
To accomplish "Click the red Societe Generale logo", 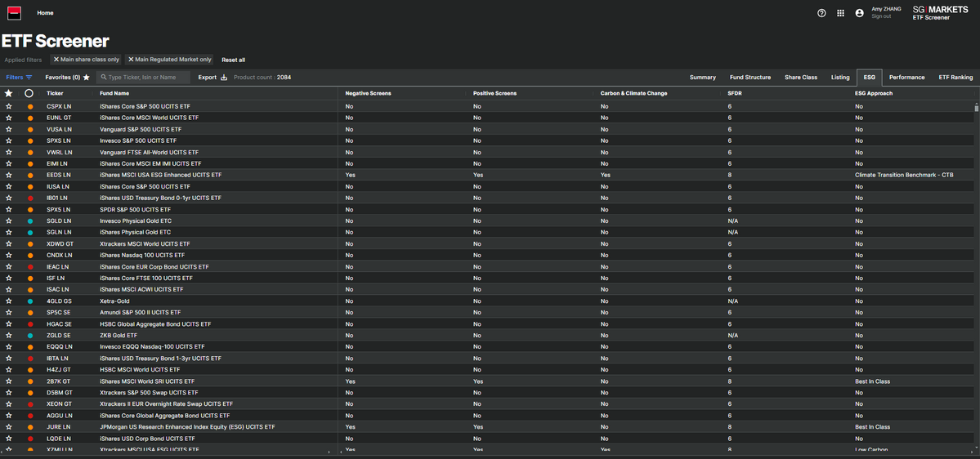I will point(14,13).
